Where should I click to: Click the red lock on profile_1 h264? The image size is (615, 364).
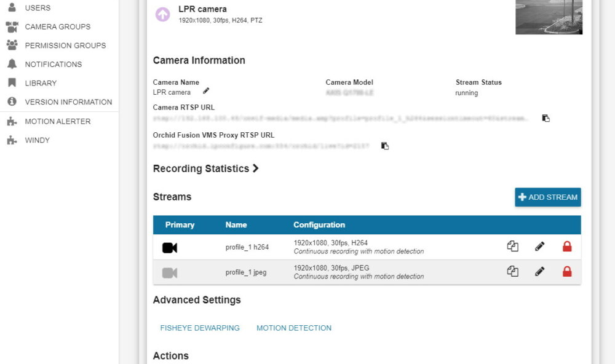click(x=567, y=247)
